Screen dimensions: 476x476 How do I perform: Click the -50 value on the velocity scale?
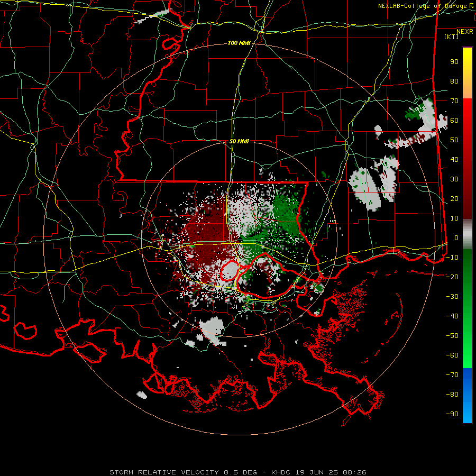452,336
